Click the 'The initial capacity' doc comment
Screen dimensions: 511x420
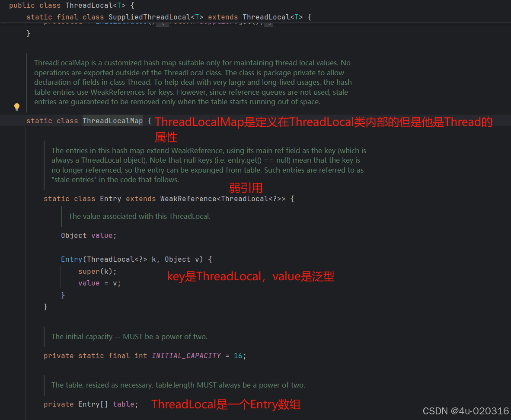(129, 337)
